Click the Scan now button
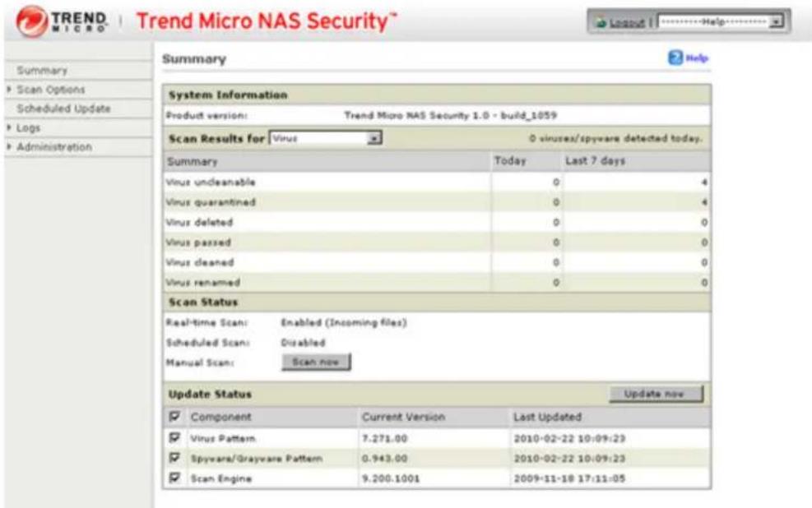The height and width of the screenshot is (508, 812). tap(316, 363)
